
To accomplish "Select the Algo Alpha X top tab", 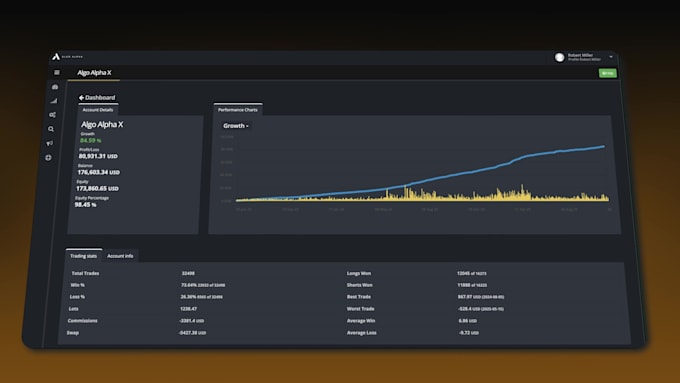I will point(94,72).
